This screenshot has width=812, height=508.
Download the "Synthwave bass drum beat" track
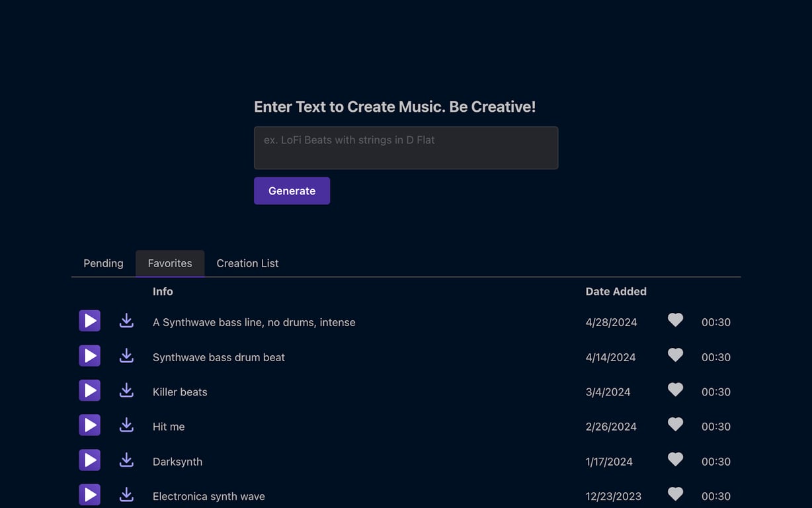coord(126,355)
